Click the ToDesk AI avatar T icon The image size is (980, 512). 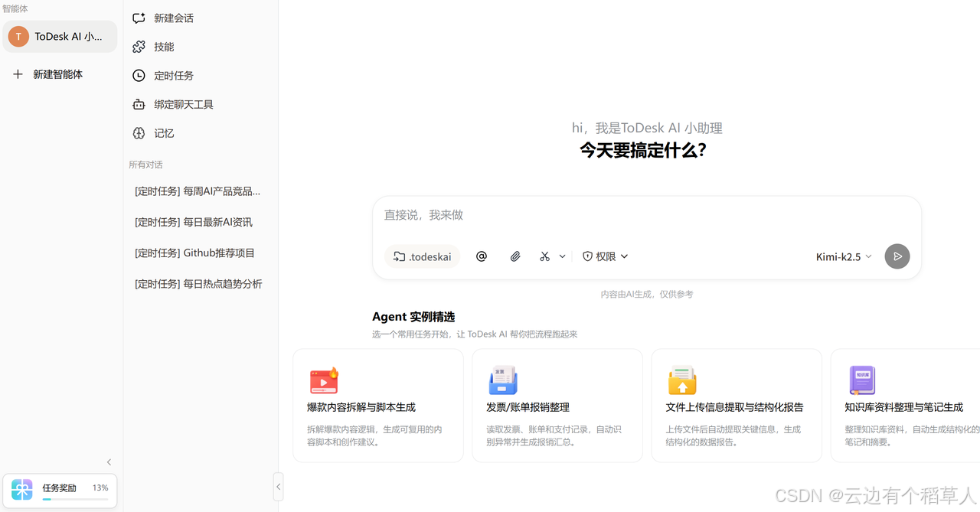18,36
